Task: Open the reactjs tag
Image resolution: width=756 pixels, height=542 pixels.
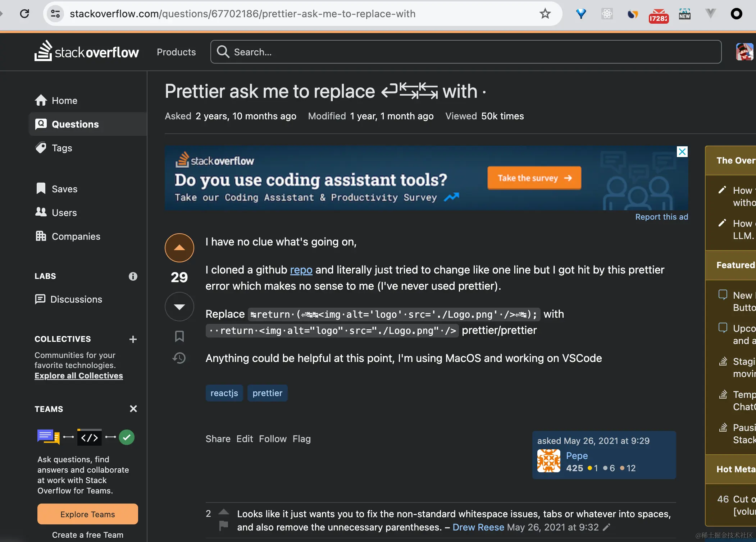Action: coord(224,393)
